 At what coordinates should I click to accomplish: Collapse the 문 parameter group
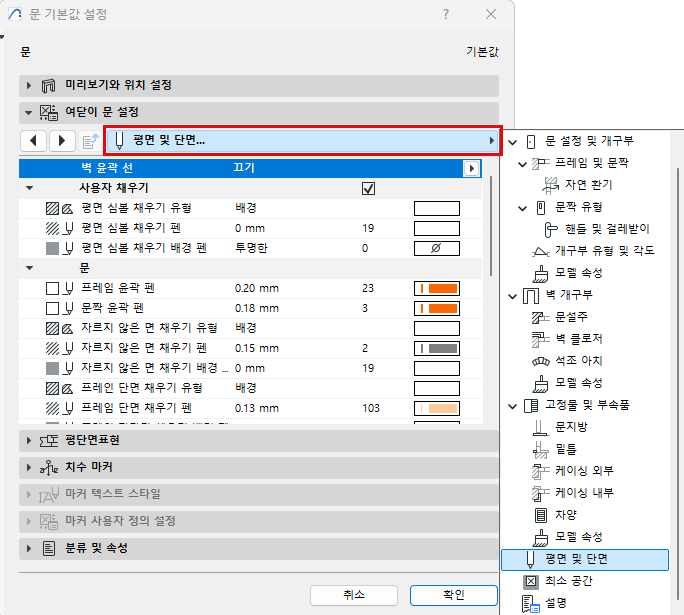30,268
